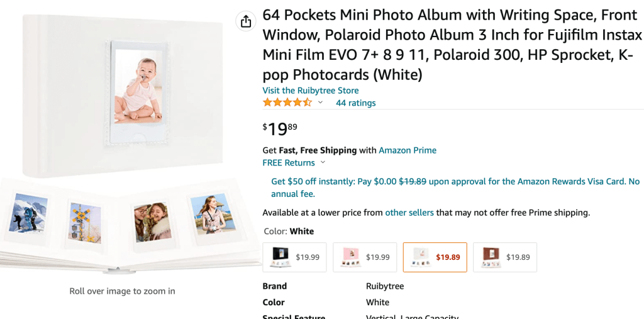The image size is (644, 319).
Task: Click the large $19.89 price
Action: [x=280, y=129]
